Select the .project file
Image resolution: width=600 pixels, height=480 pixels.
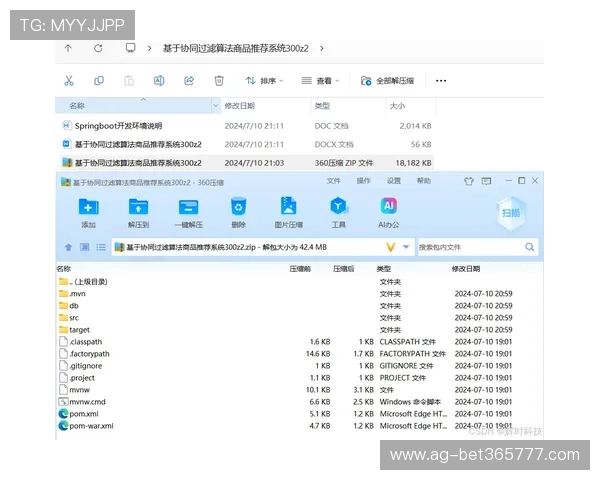tap(77, 378)
